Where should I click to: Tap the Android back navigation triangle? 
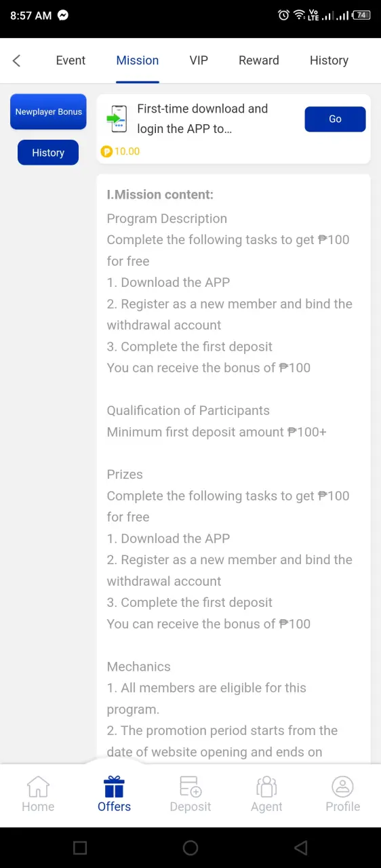(x=300, y=848)
